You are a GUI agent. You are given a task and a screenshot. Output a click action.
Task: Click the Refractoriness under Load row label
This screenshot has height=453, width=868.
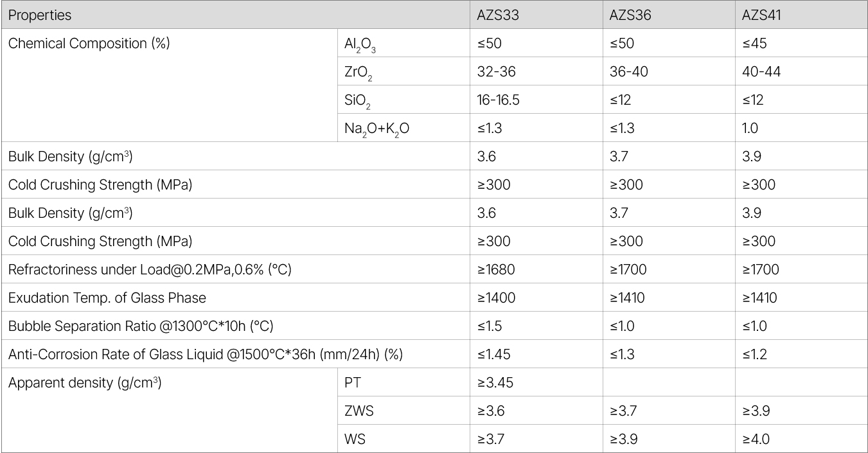(x=150, y=269)
